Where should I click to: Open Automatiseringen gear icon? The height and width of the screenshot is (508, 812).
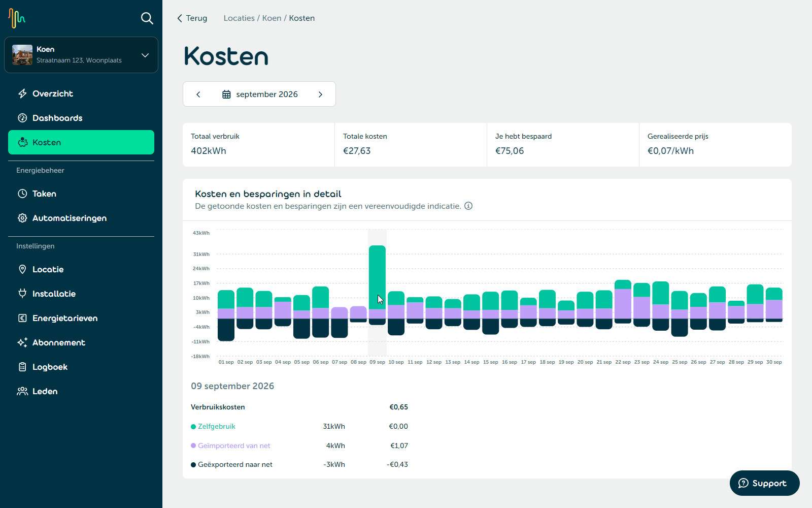pyautogui.click(x=22, y=218)
